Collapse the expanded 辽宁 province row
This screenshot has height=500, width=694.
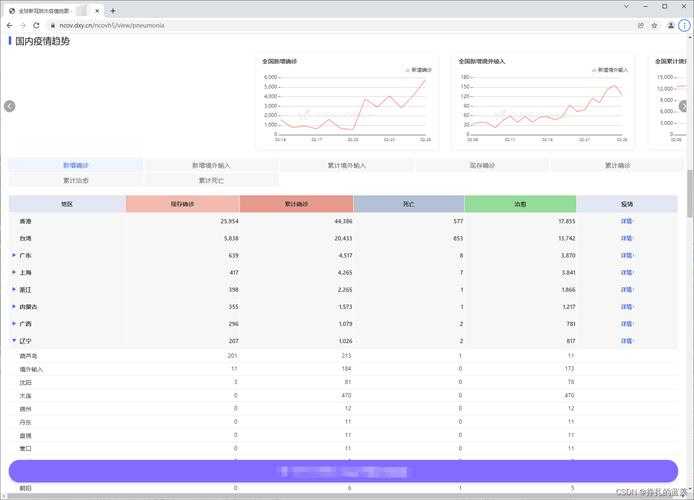(x=14, y=341)
